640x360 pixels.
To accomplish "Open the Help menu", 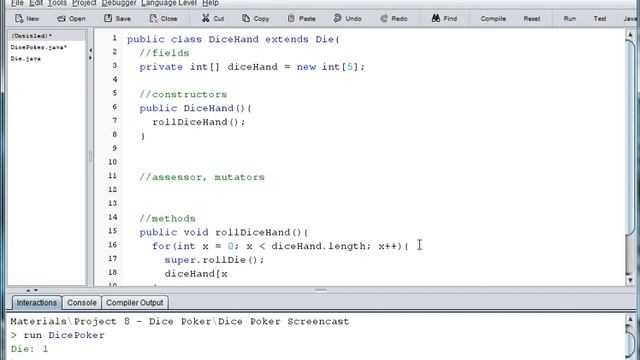I will click(x=210, y=3).
